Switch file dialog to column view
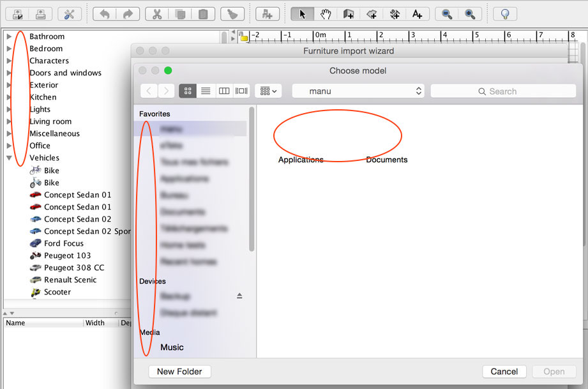Image resolution: width=588 pixels, height=389 pixels. [x=224, y=91]
